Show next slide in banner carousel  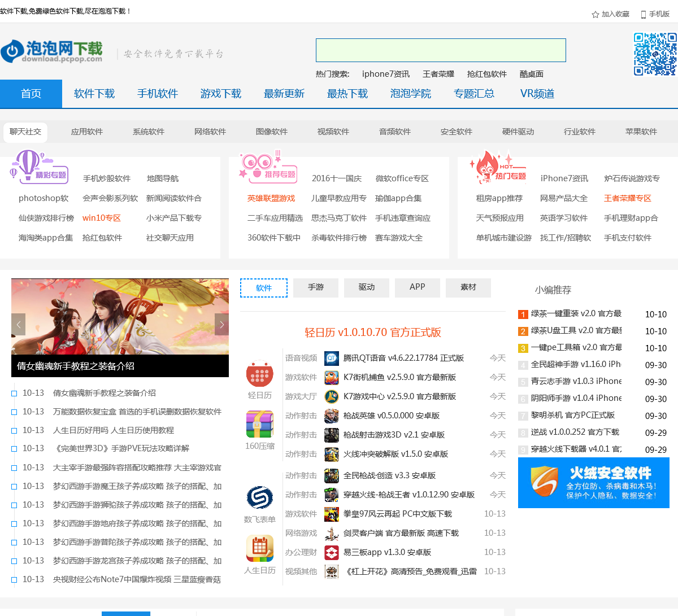(221, 324)
